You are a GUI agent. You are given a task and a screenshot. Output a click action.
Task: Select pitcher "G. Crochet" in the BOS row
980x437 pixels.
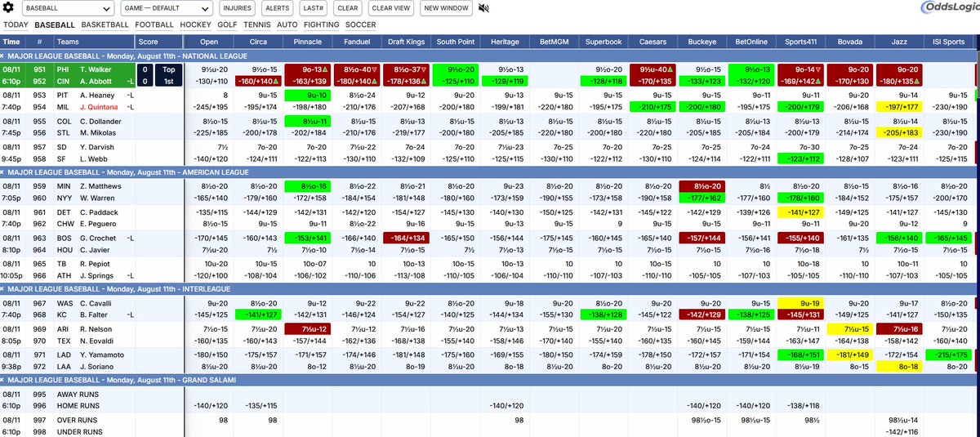(97, 239)
